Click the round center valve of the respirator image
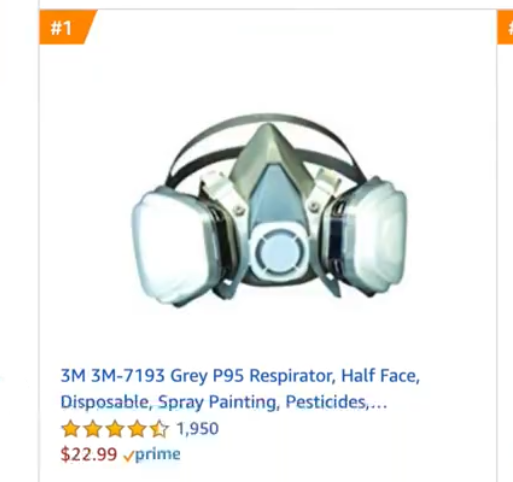The height and width of the screenshot is (482, 513). (x=279, y=251)
